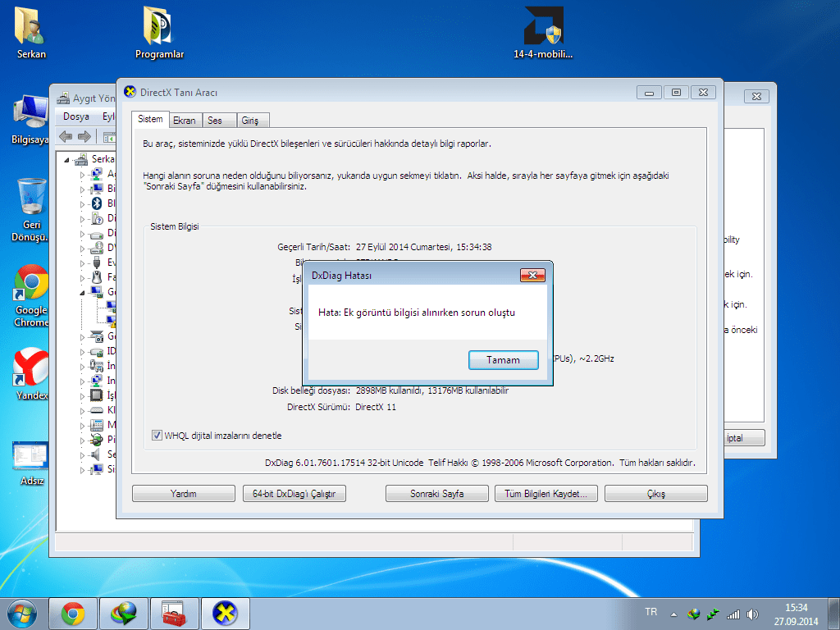Screen dimensions: 840x630
Task: Expand the keyboard (Kl) device category
Action: coord(83,411)
